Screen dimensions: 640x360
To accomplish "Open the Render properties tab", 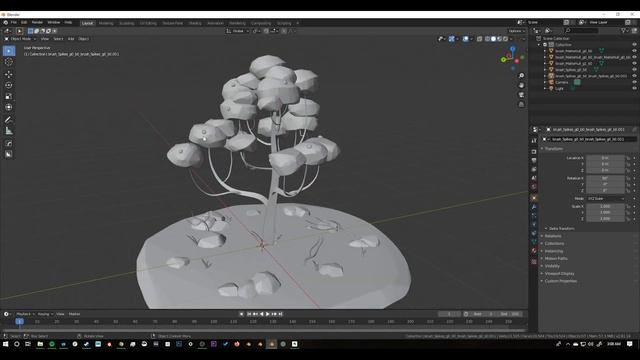I will [x=534, y=152].
